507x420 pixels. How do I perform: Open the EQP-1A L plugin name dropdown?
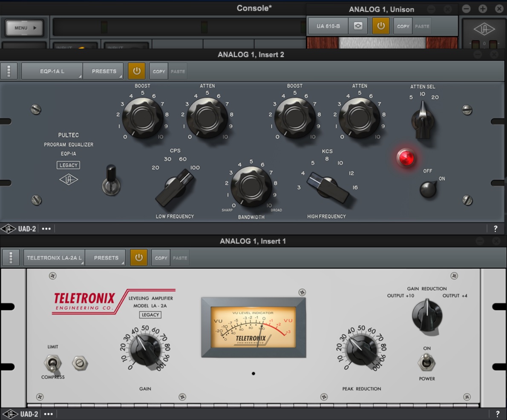click(x=52, y=71)
